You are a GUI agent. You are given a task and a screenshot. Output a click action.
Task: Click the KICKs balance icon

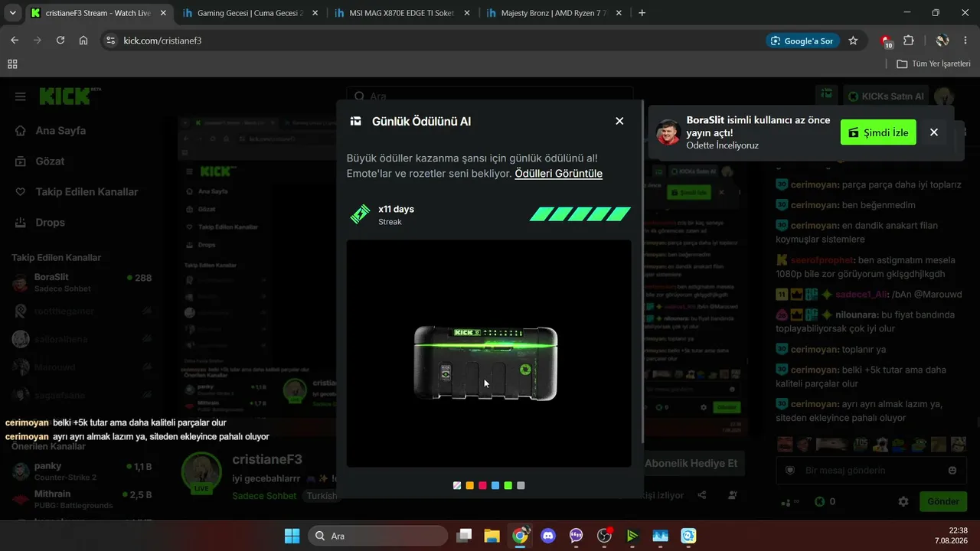tap(819, 502)
